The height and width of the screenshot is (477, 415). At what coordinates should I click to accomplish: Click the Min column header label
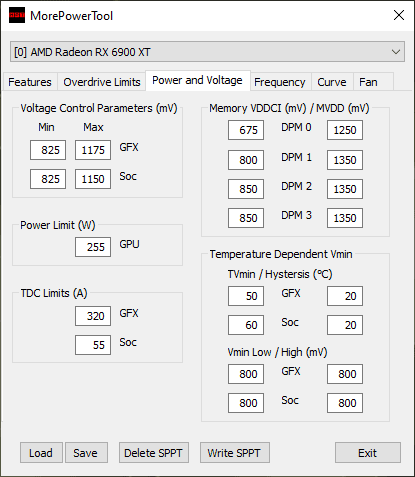click(46, 127)
